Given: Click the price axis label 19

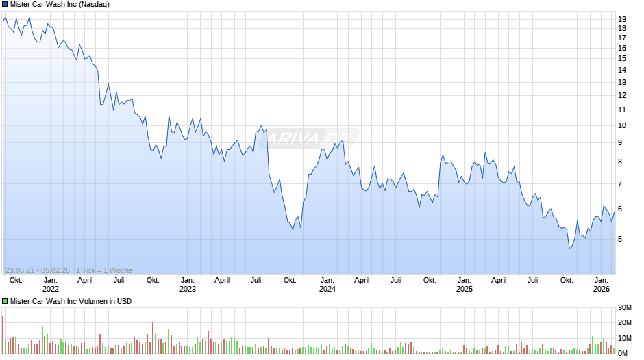Looking at the screenshot, I should (622, 19).
